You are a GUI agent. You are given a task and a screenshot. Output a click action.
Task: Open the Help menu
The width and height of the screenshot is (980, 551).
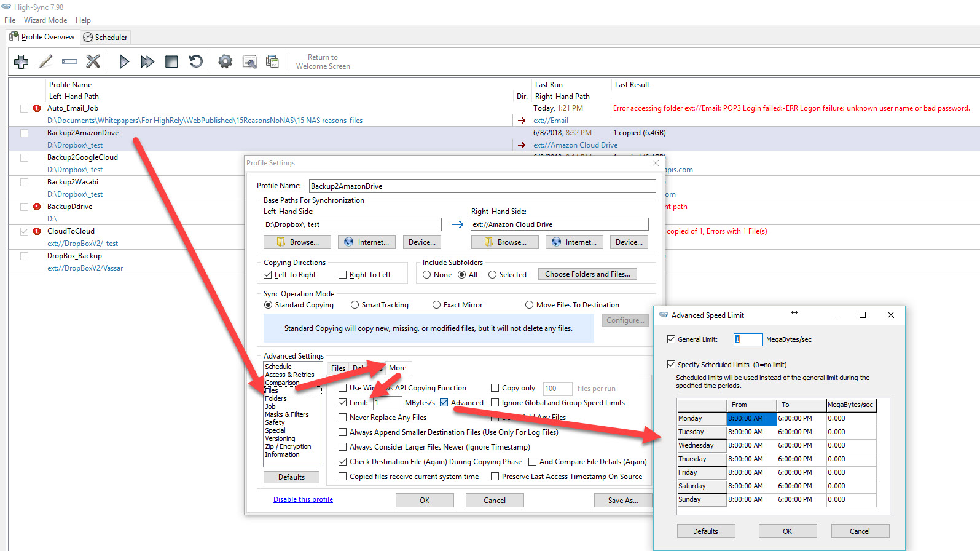point(83,20)
